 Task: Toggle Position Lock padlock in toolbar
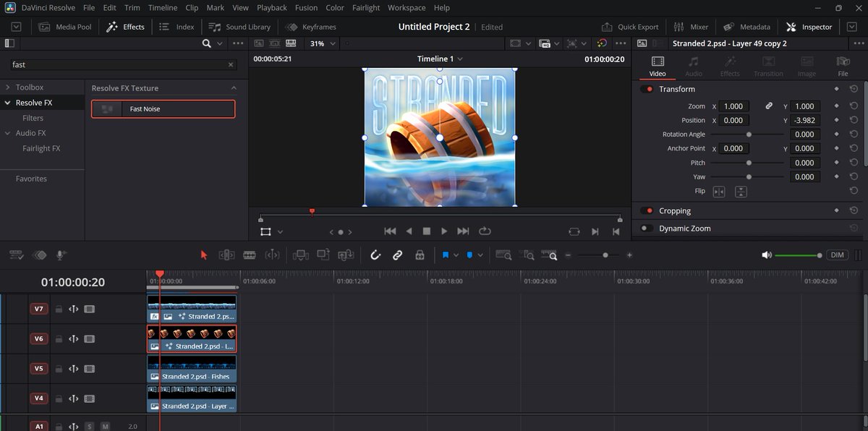click(x=420, y=255)
